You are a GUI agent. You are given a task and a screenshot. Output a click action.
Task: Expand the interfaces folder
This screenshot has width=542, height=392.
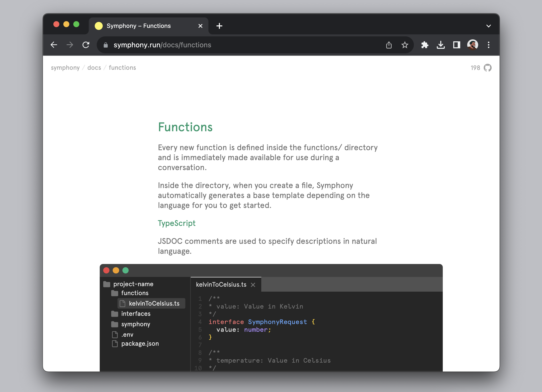pyautogui.click(x=135, y=314)
